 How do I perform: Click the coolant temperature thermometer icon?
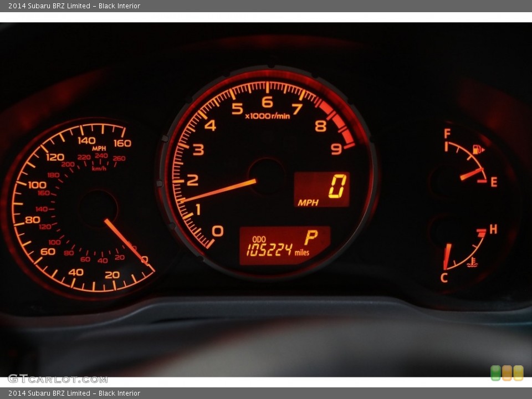click(472, 262)
